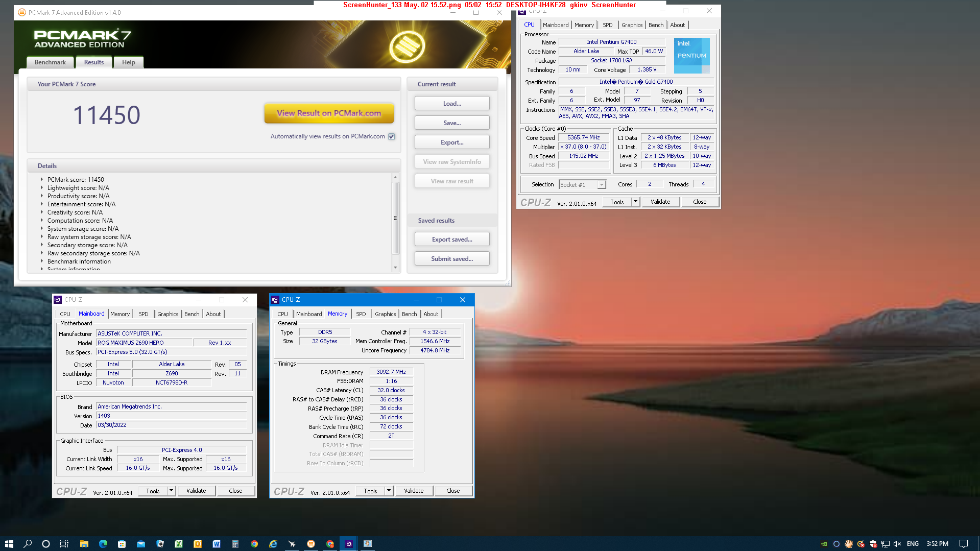Expand Lightweight score row
The width and height of the screenshot is (980, 551).
[41, 188]
